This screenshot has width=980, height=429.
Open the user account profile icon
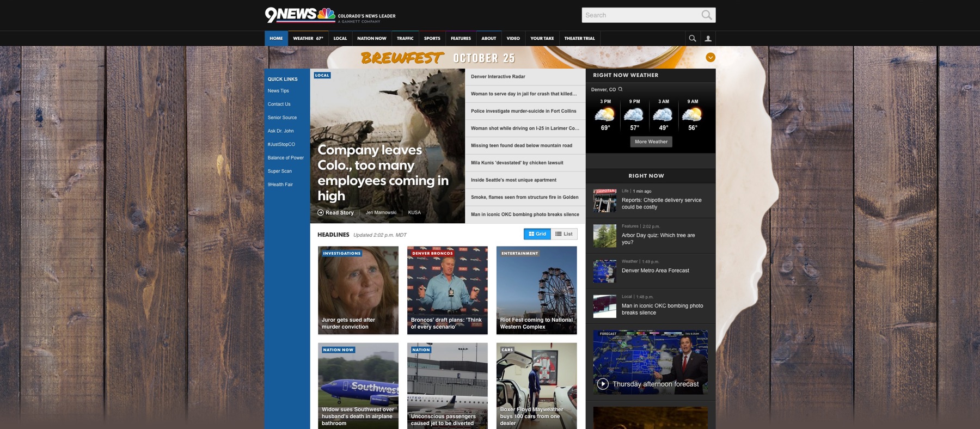click(x=708, y=38)
